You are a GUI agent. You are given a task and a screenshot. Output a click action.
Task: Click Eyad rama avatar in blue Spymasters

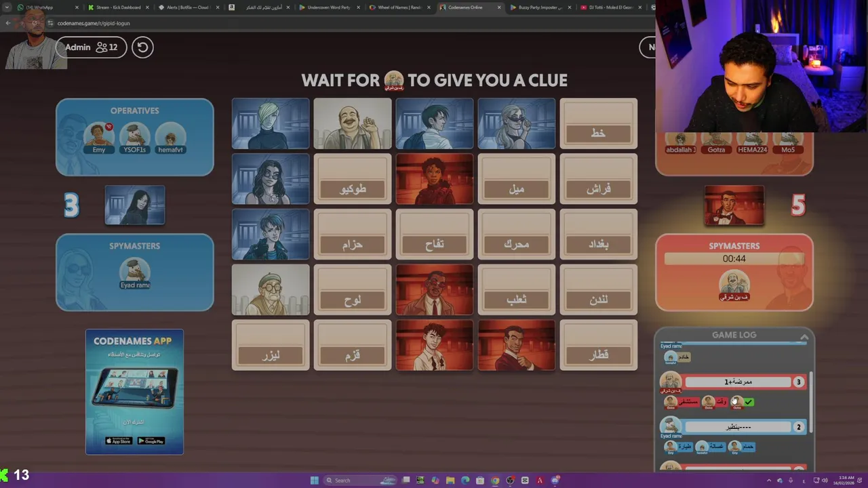tap(135, 271)
